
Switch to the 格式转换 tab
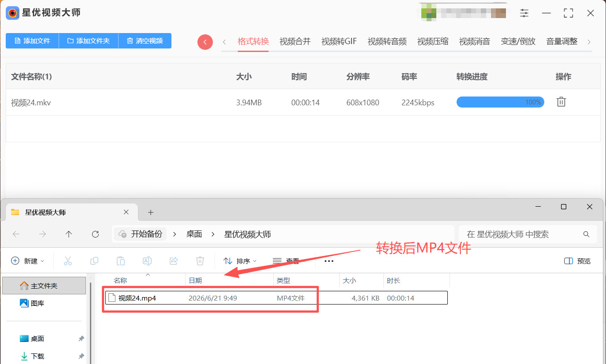click(x=253, y=41)
